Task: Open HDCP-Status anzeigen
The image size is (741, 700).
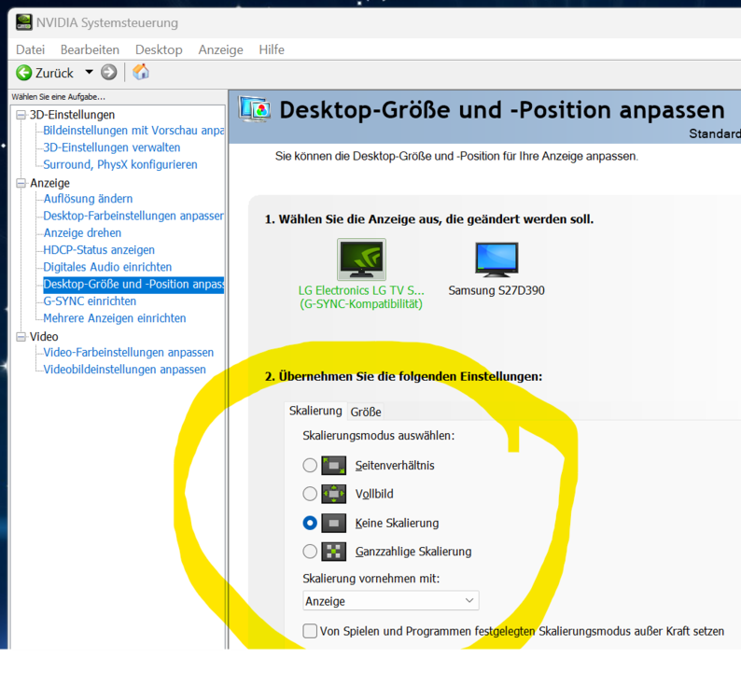Action: pyautogui.click(x=99, y=249)
